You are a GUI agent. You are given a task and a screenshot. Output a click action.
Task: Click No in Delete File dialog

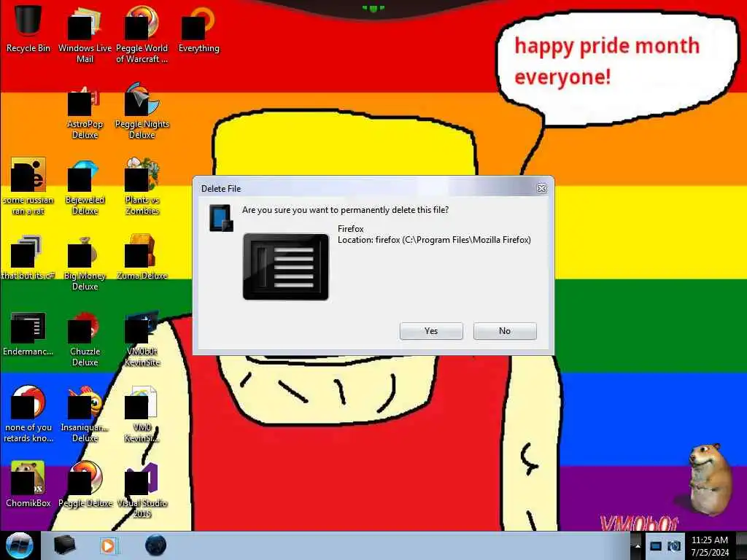[x=505, y=331]
